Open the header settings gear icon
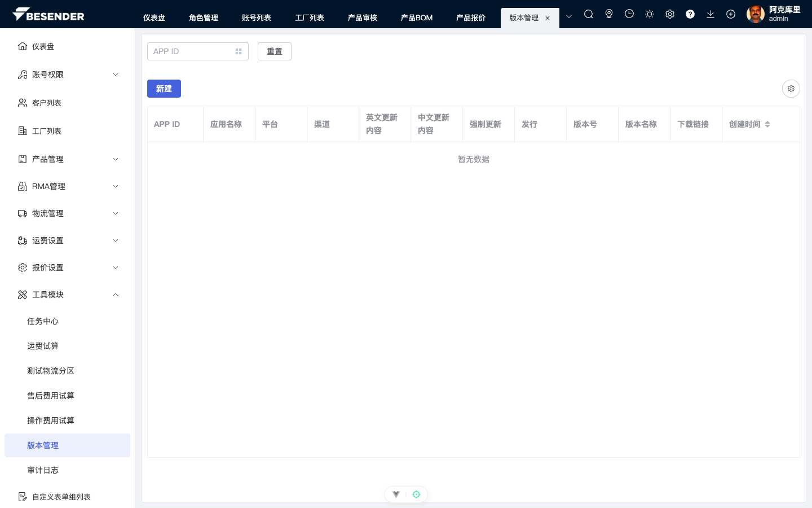This screenshot has width=812, height=508. click(670, 14)
